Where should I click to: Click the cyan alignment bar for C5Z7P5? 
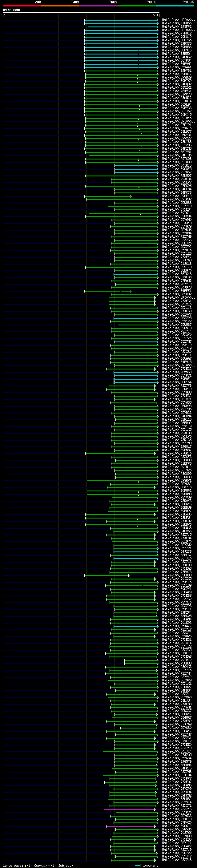click(136, 318)
